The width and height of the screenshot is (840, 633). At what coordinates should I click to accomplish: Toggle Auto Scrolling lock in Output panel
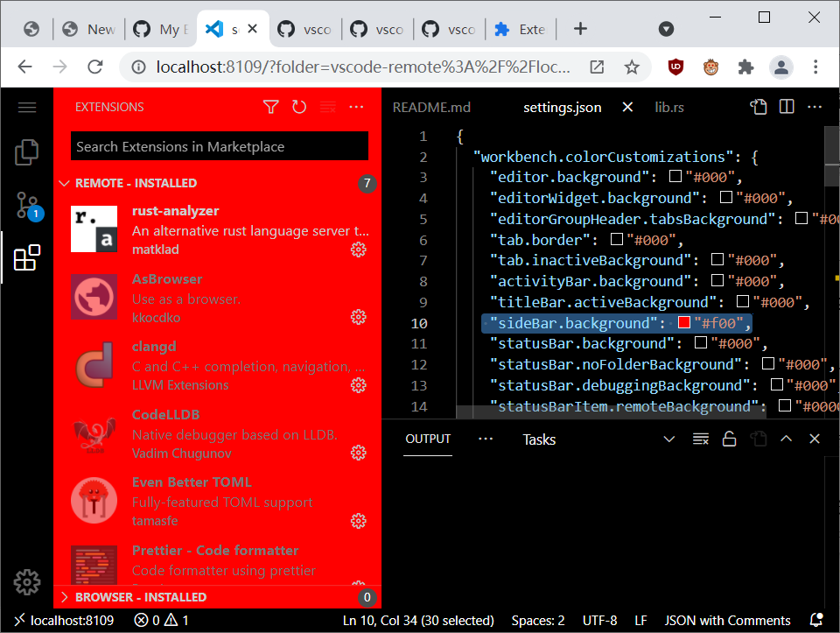pyautogui.click(x=730, y=439)
